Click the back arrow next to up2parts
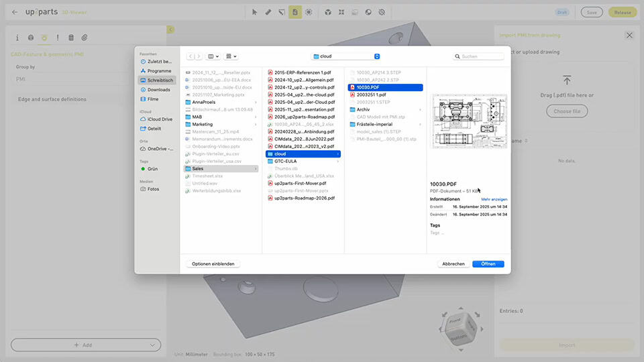Viewport: 644px width, 362px height. click(x=15, y=12)
